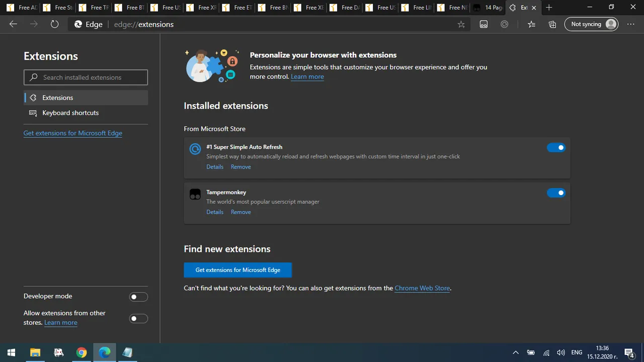Click the Keyboard shortcuts keyboard icon
The height and width of the screenshot is (362, 644).
pyautogui.click(x=33, y=113)
